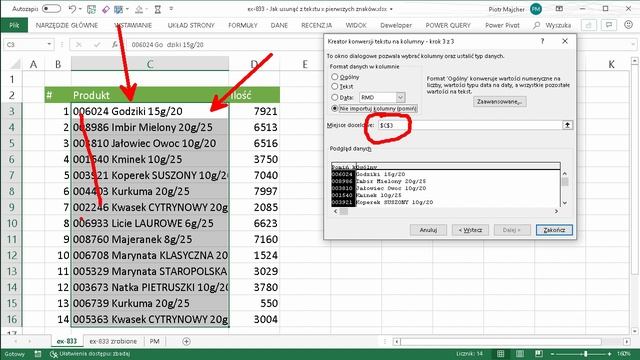
Task: Click the Insert Function fx icon
Action: click(115, 44)
